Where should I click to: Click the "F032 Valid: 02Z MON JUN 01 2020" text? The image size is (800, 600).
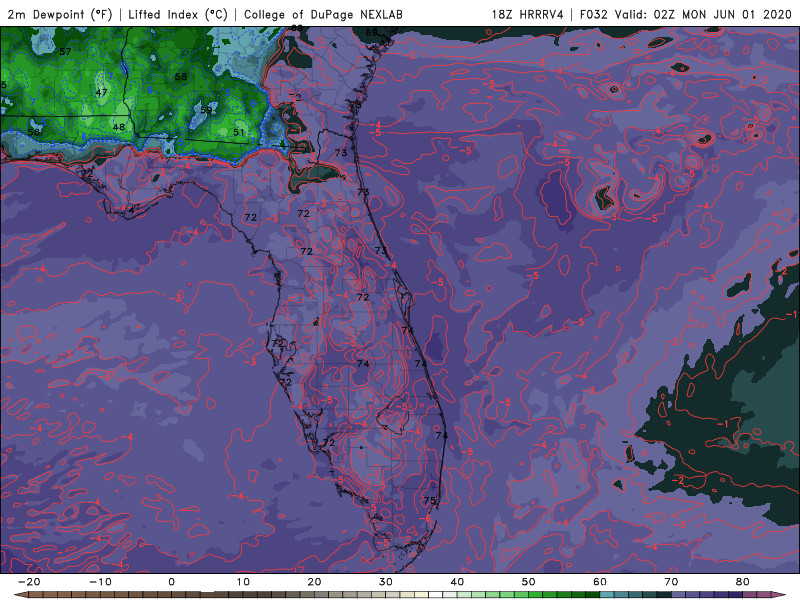click(686, 14)
